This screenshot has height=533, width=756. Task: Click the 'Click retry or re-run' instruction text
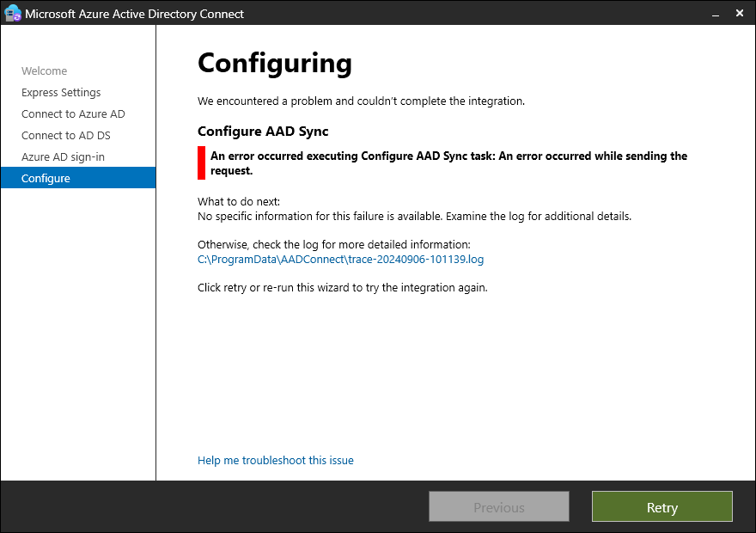(342, 287)
